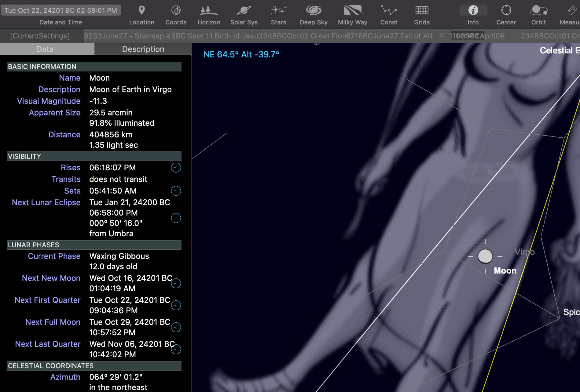This screenshot has width=580, height=392.
Task: Click the Current Phase label
Action: [x=54, y=256]
